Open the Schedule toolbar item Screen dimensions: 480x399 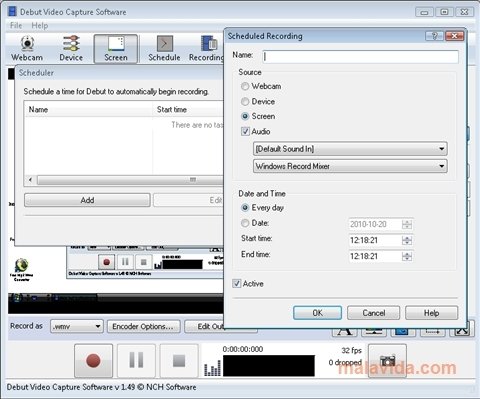click(x=164, y=49)
